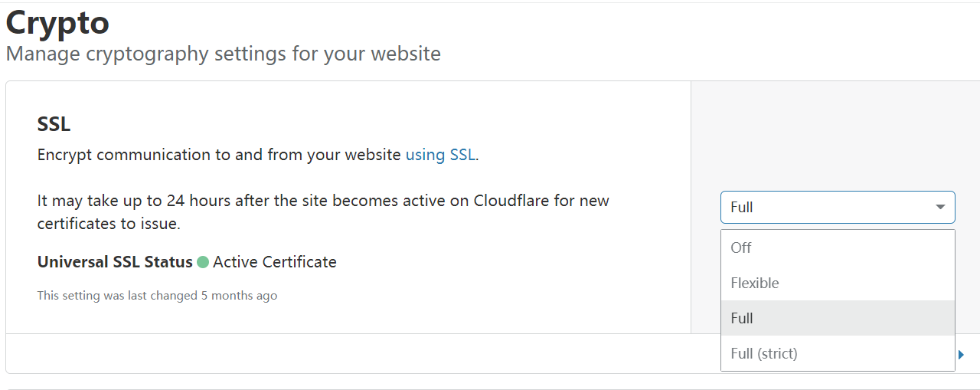The width and height of the screenshot is (980, 390).
Task: Expand the blue arrow below the SSL card
Action: [961, 354]
